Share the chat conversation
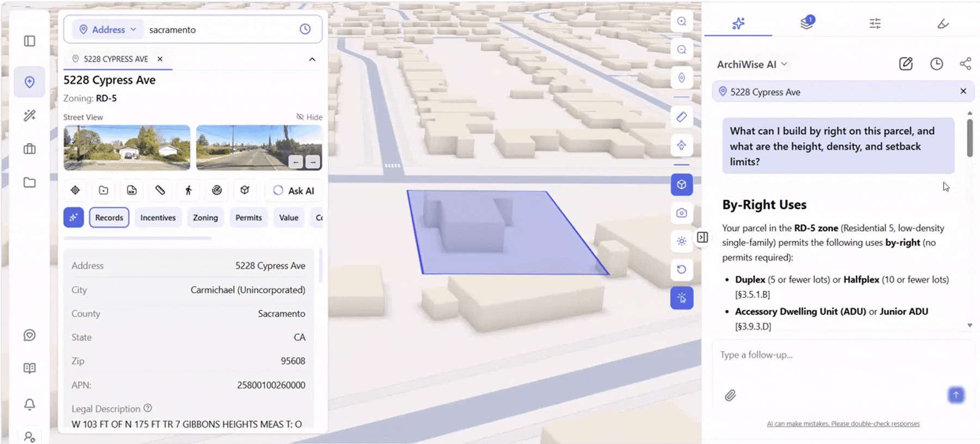The width and height of the screenshot is (980, 444). 965,64
